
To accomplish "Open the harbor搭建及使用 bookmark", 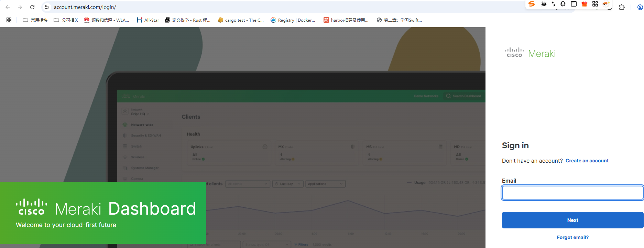I will [x=346, y=20].
